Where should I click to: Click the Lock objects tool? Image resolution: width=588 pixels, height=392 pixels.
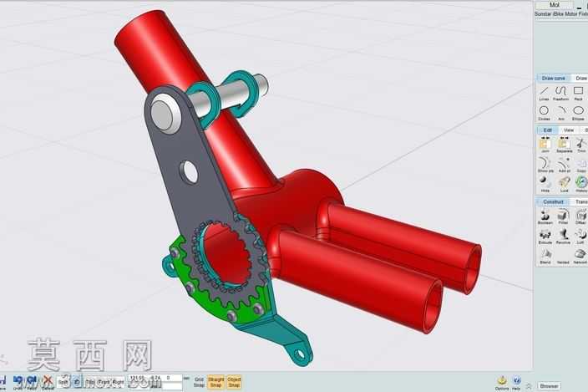[x=564, y=184]
